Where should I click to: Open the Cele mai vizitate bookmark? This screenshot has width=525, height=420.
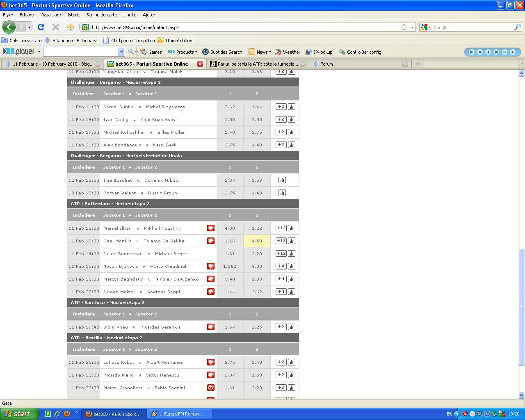(x=22, y=41)
